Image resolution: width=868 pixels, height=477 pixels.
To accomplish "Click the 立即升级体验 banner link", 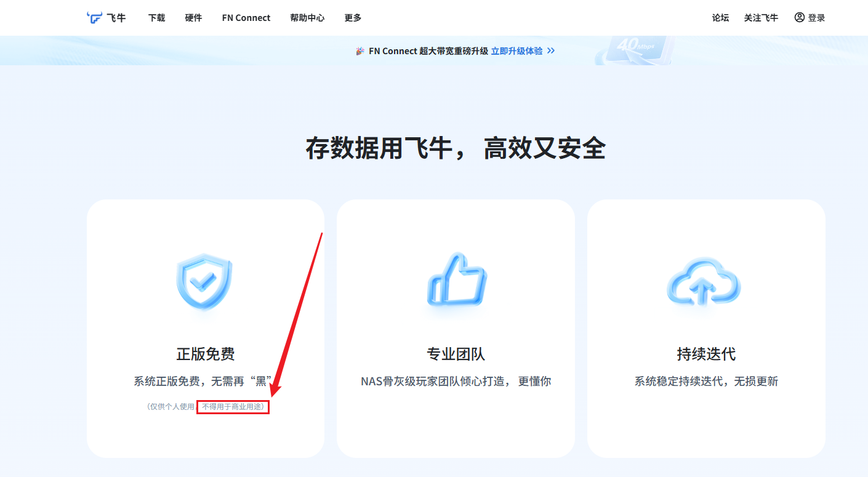I will 516,51.
